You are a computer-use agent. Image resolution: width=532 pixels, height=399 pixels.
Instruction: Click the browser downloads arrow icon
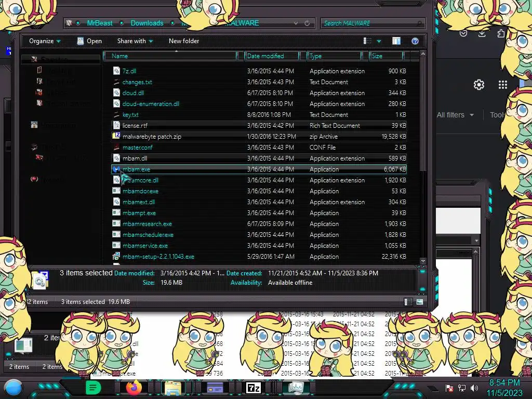point(482,34)
